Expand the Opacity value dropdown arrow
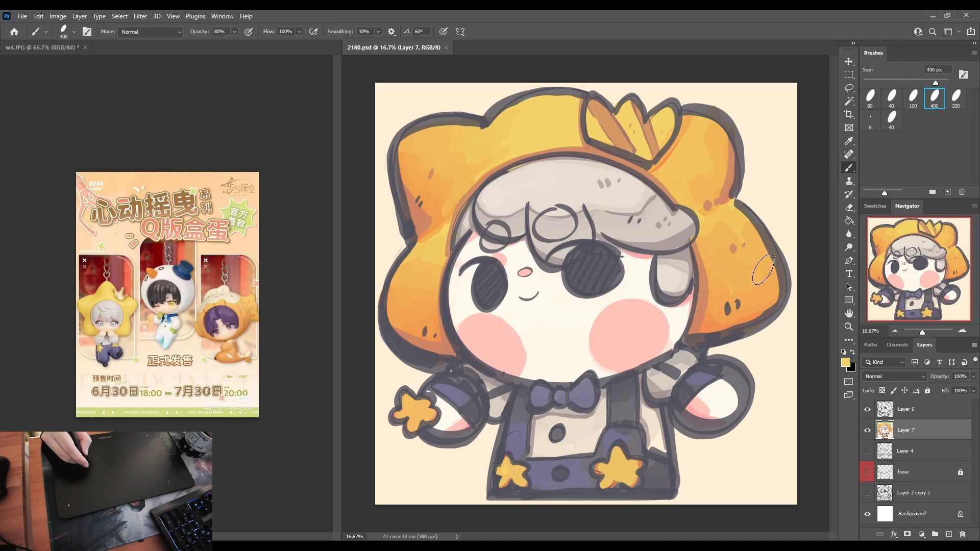The height and width of the screenshot is (551, 980). pyautogui.click(x=234, y=32)
